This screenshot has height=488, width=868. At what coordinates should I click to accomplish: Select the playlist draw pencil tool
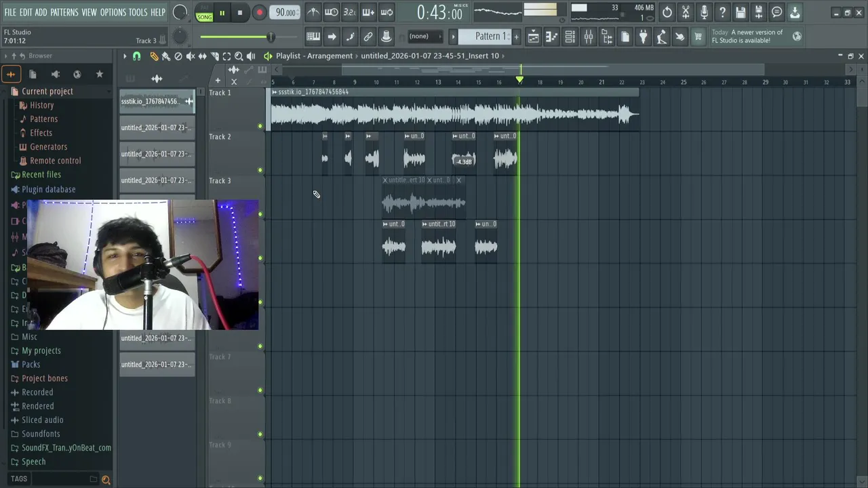pos(154,56)
